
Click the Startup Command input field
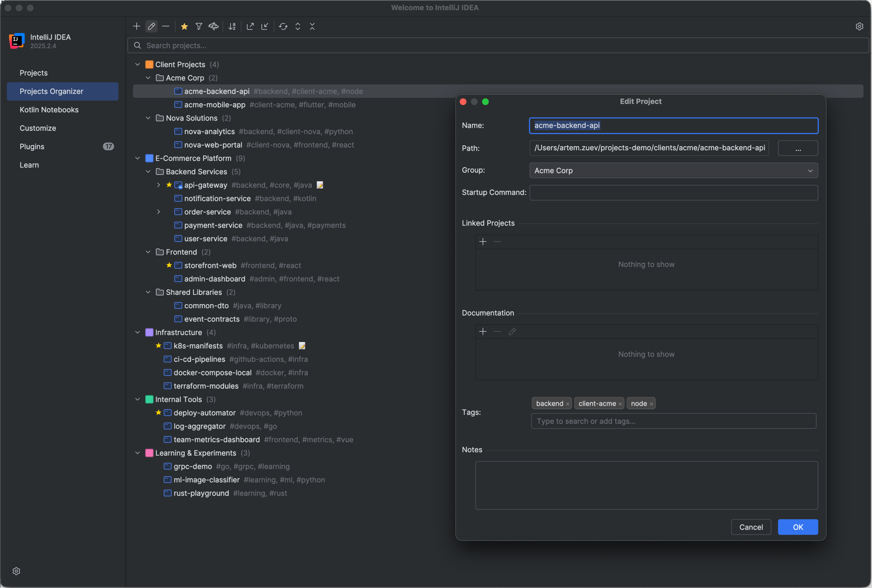674,193
